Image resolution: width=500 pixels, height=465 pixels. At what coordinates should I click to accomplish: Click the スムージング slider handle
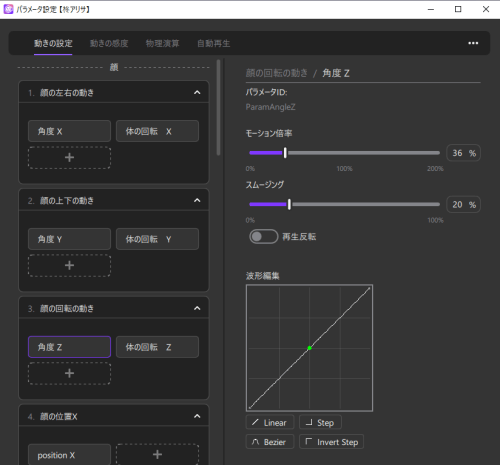point(289,204)
